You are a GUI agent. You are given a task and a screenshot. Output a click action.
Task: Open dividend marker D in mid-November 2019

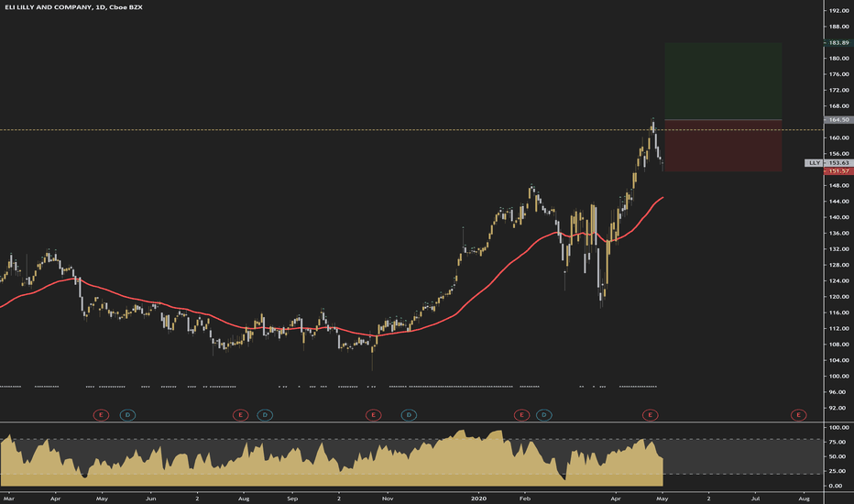[409, 415]
